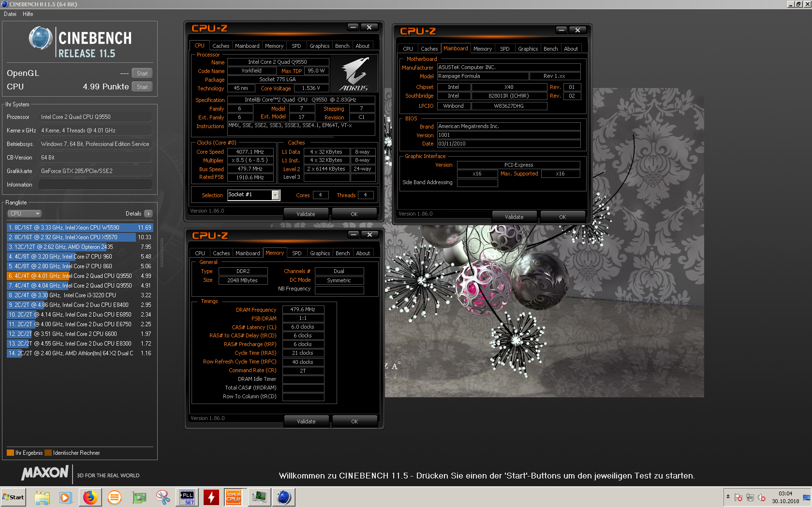
Task: Select the AMD Opteron 2435 ranking row
Action: tap(80, 247)
